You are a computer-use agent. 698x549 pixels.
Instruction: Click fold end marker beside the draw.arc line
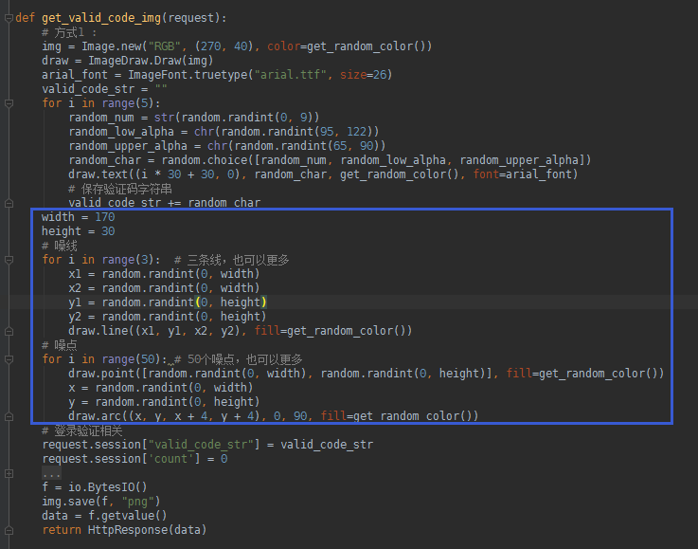click(x=8, y=417)
